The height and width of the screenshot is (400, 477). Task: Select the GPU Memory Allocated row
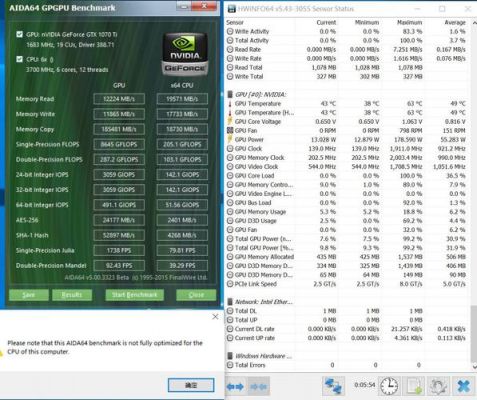346,257
